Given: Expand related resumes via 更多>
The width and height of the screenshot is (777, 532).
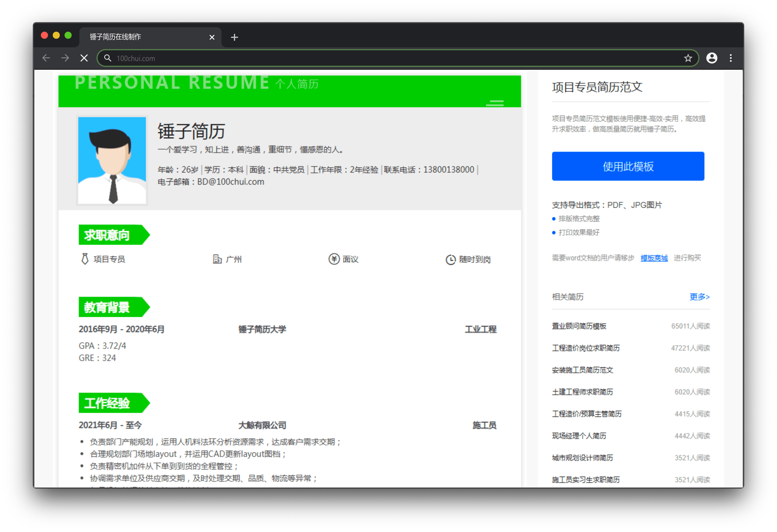Looking at the screenshot, I should coord(699,297).
